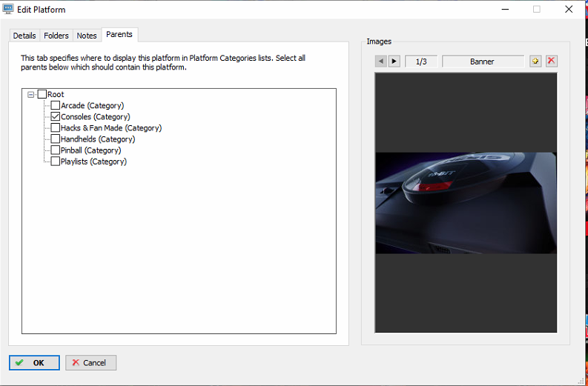Check the Hacks & Fan Made checkbox
The image size is (588, 386).
pyautogui.click(x=56, y=127)
